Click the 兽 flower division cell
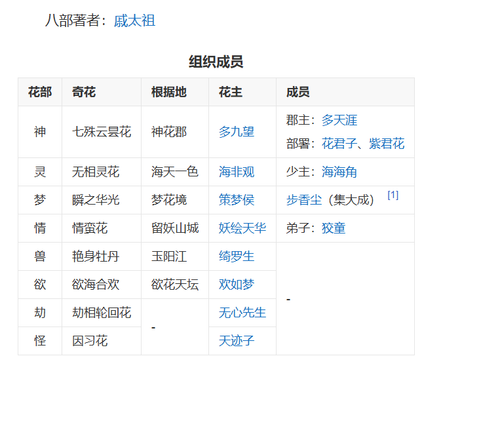 (x=40, y=256)
